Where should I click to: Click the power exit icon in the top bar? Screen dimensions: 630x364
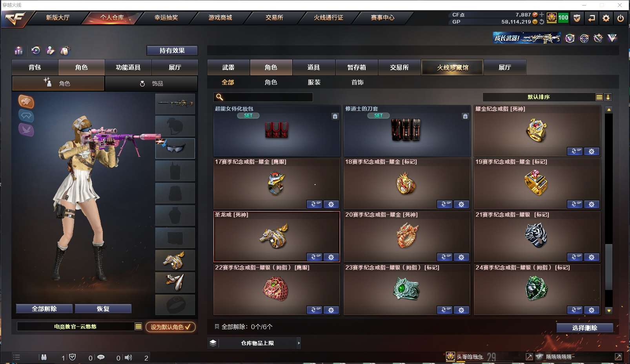(x=620, y=18)
